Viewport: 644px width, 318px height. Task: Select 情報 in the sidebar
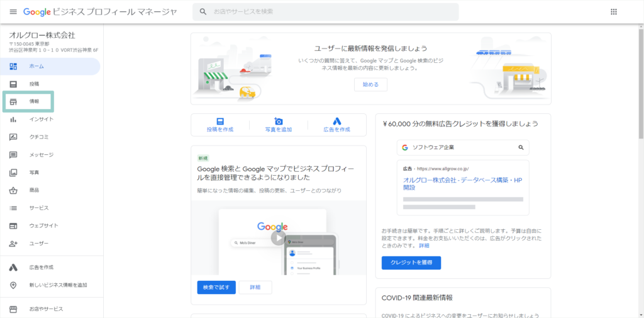click(34, 101)
